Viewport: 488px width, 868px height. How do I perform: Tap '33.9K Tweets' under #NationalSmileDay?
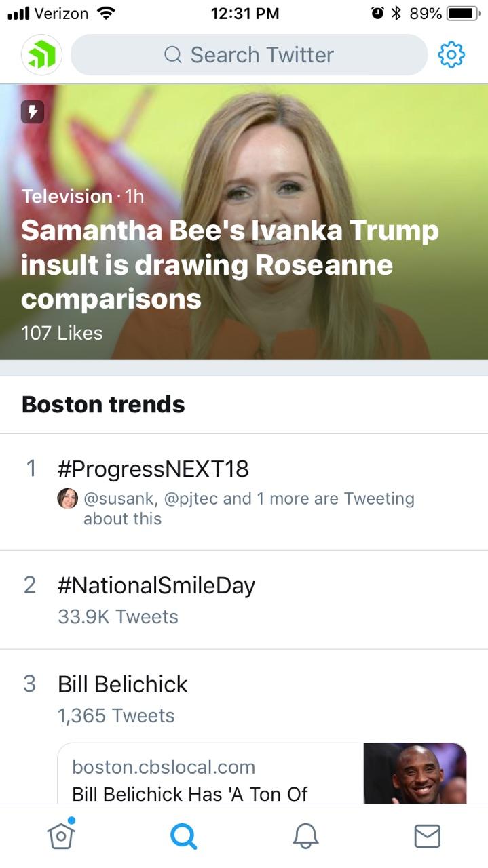117,617
